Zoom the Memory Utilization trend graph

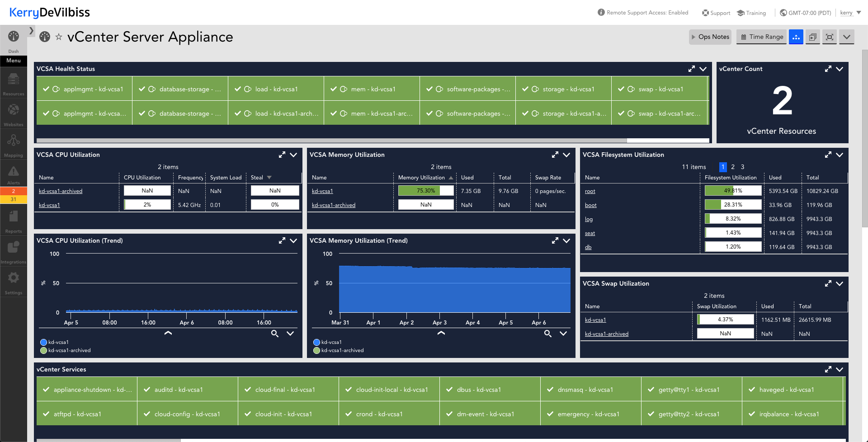tap(548, 334)
